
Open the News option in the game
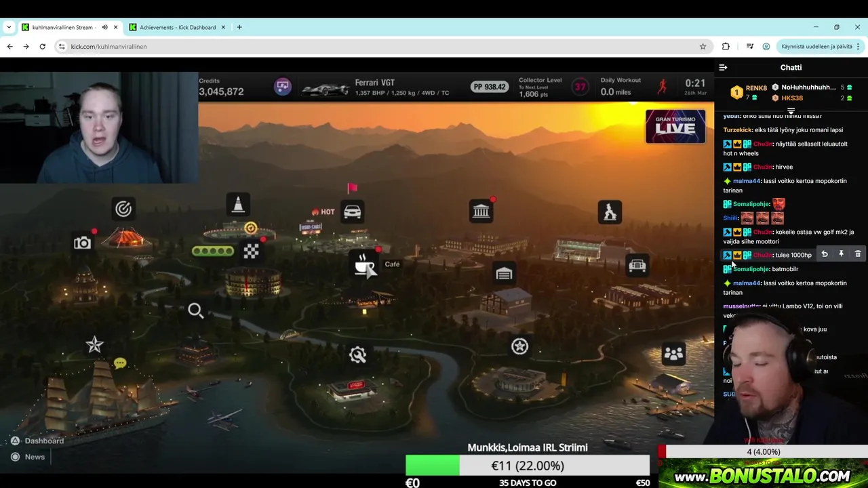pos(28,457)
